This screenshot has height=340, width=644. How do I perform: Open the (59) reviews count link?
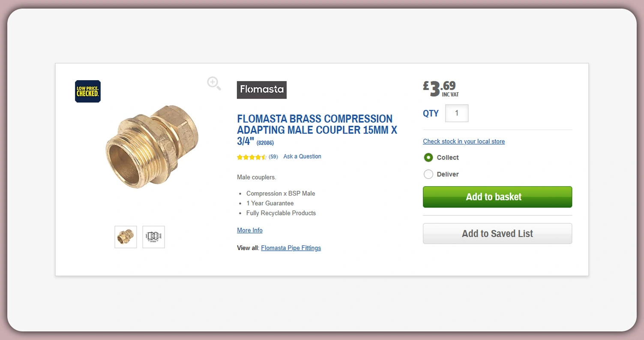point(273,157)
